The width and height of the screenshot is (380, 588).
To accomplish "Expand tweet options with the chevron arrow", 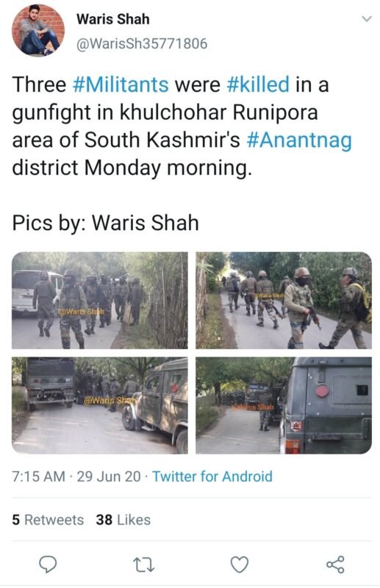I will [x=366, y=18].
